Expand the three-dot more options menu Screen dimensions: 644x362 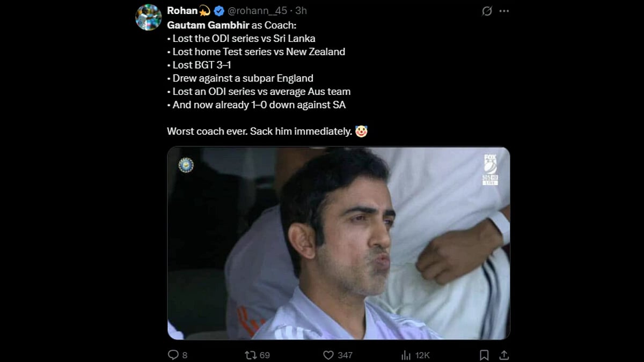click(504, 11)
